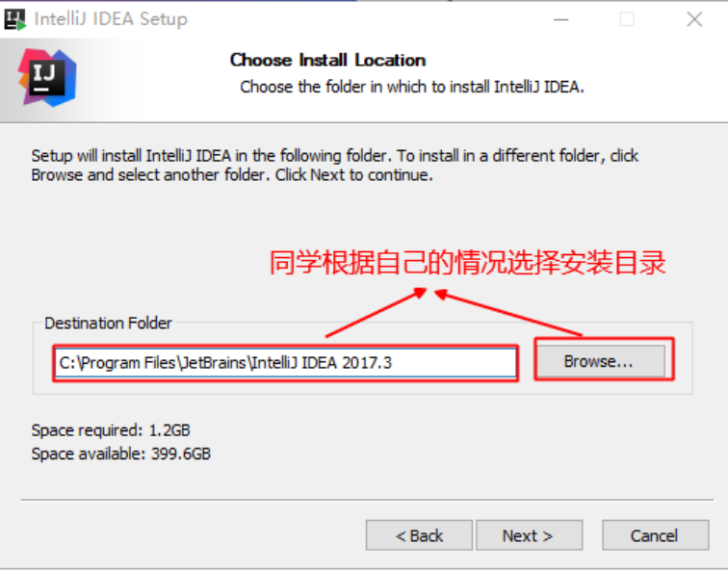Click the Space available: 399.6GB text

(x=120, y=454)
